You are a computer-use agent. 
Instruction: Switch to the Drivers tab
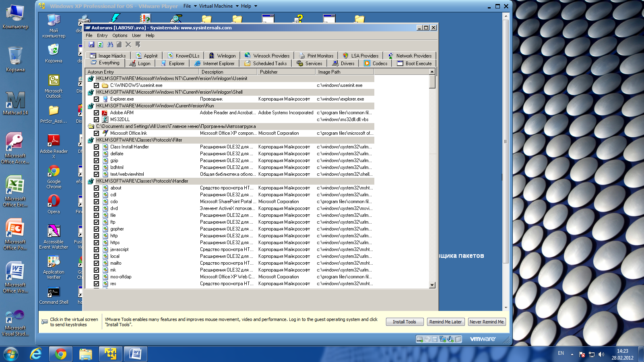click(x=343, y=64)
